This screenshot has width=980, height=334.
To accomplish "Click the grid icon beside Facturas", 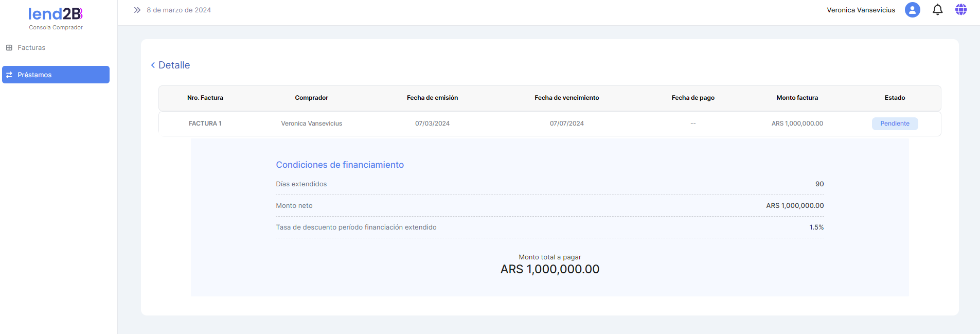I will point(9,48).
